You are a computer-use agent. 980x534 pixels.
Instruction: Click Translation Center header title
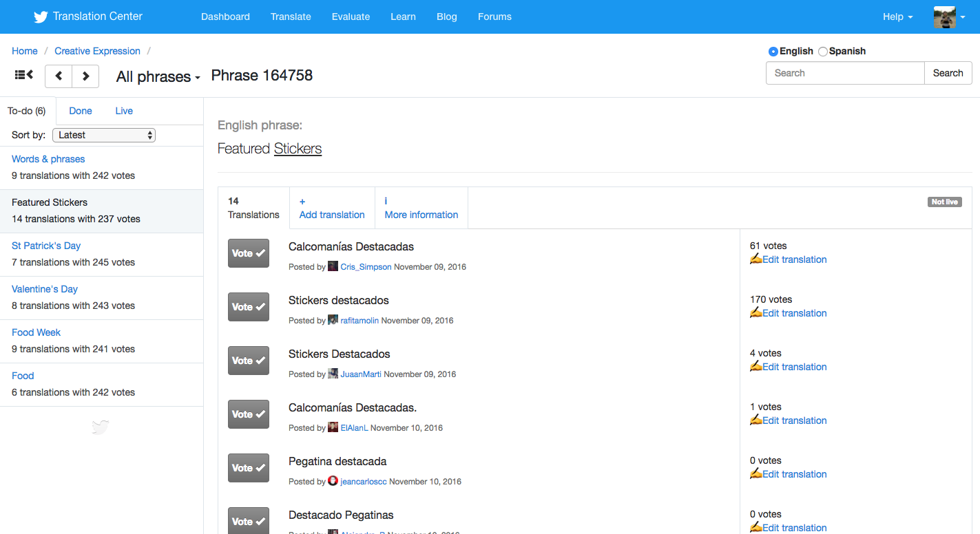[98, 17]
